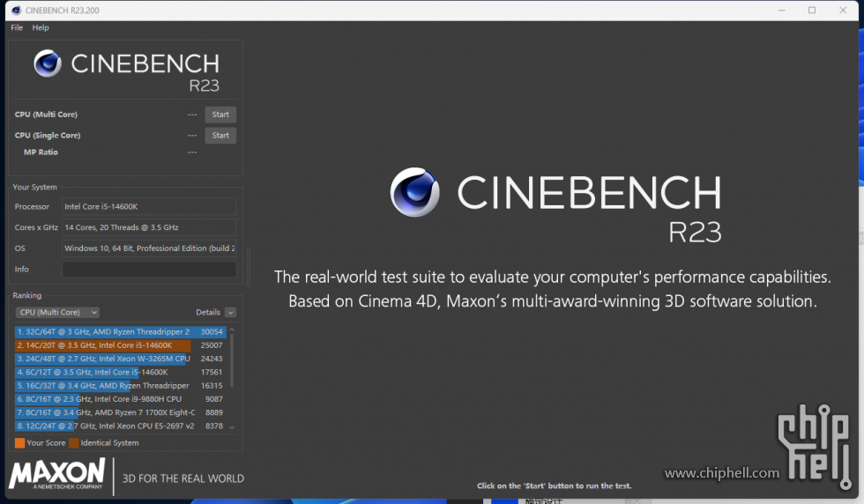Viewport: 864px width, 504px height.
Task: Select the 16C/32T Threadripper 16315 row
Action: click(120, 386)
